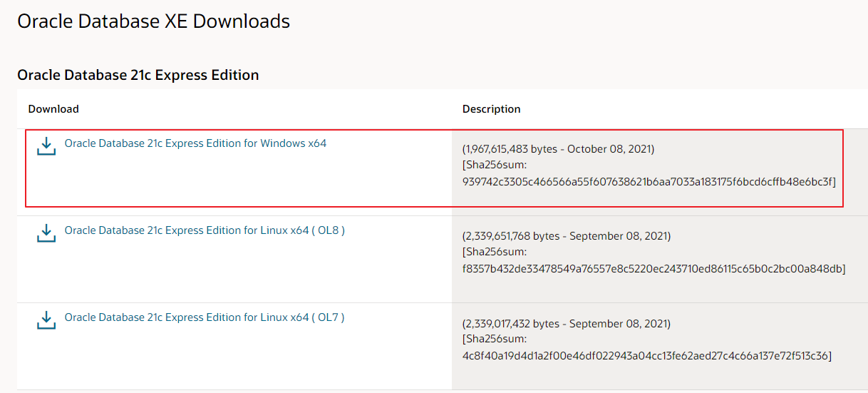The height and width of the screenshot is (393, 868).
Task: Click the Oracle Database 21c Express Edition heading
Action: click(x=138, y=75)
